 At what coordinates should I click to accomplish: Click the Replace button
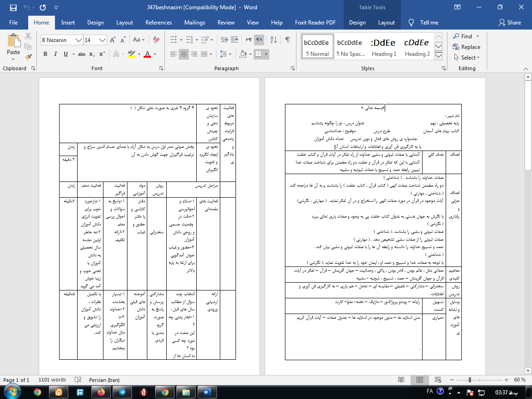(466, 47)
